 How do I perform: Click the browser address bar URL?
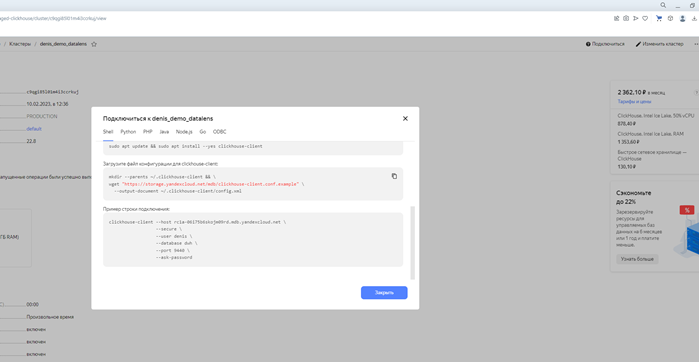point(53,19)
